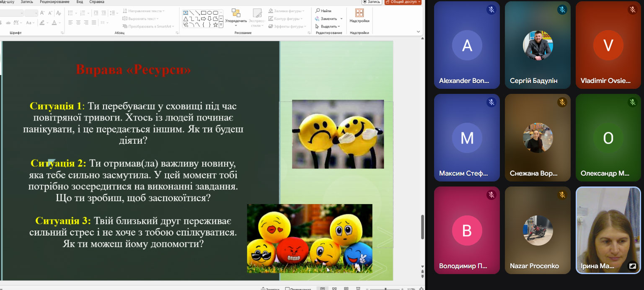Toggle the Заметки notes pane
Image resolution: width=644 pixels, height=290 pixels.
pyautogui.click(x=269, y=289)
